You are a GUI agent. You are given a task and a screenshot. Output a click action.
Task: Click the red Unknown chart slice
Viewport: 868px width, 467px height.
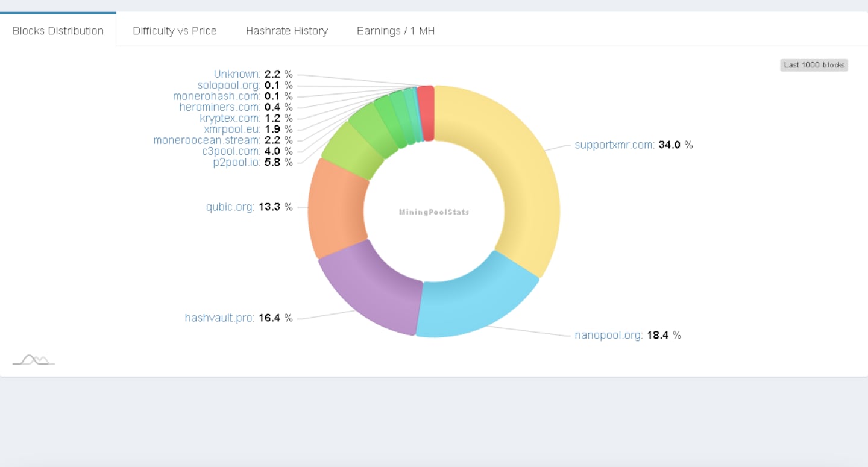426,113
